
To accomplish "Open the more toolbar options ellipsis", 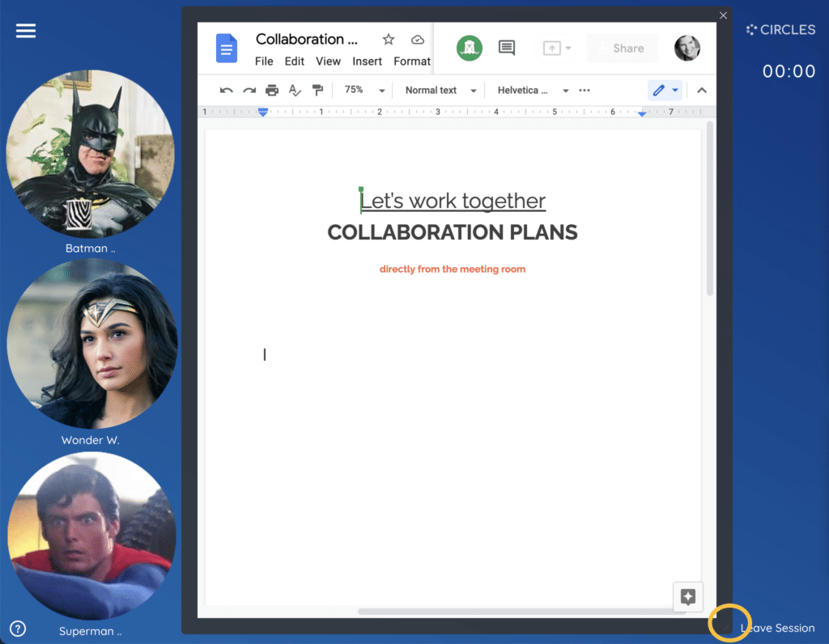I will coord(585,91).
